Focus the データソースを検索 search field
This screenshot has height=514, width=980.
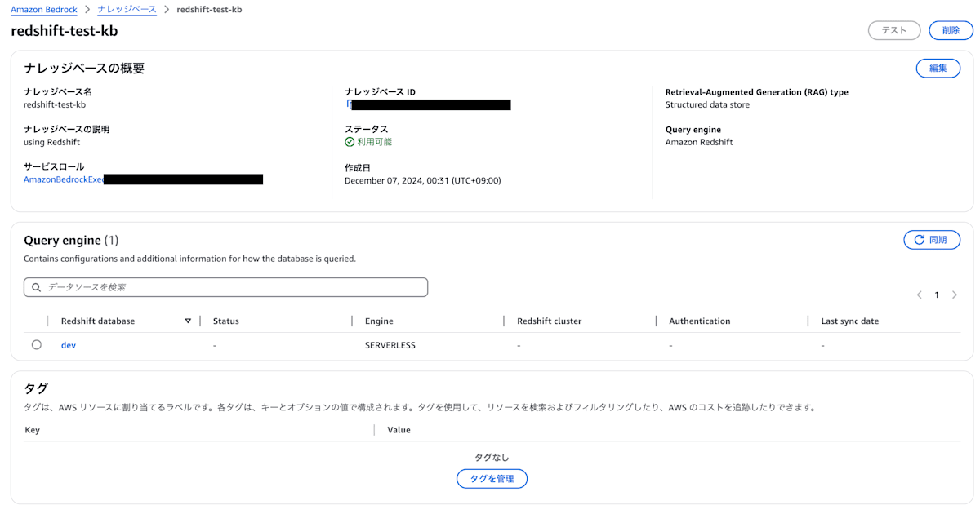(226, 287)
